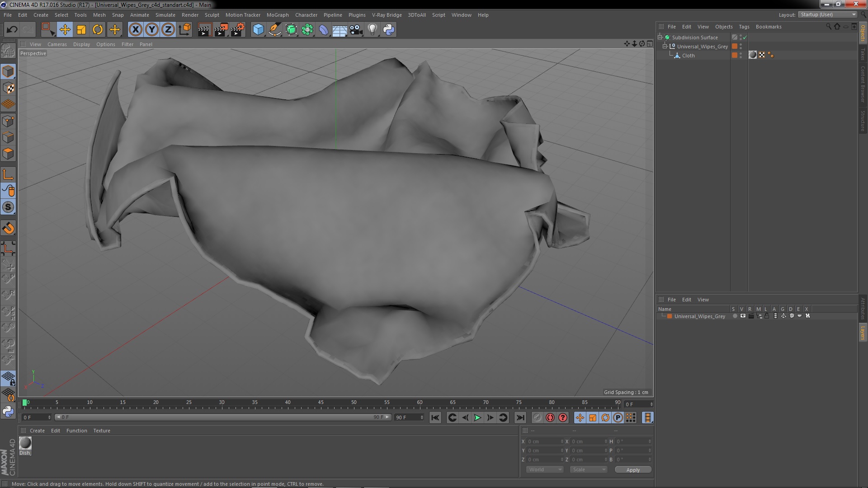Toggle layer solo dot for Universal_Wipes_Grey
The height and width of the screenshot is (488, 868).
(x=735, y=316)
